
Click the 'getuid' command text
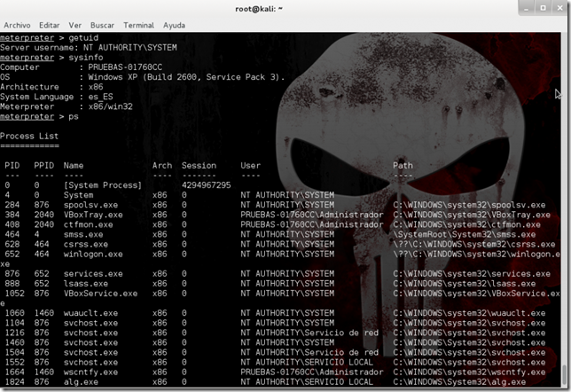coord(83,38)
